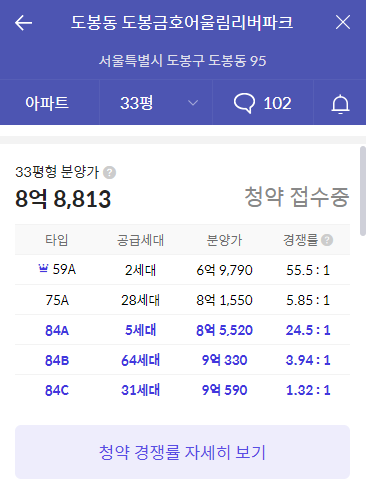Viewport: 366px width, 495px height.
Task: Click the price 9억 590
Action: 224,390
